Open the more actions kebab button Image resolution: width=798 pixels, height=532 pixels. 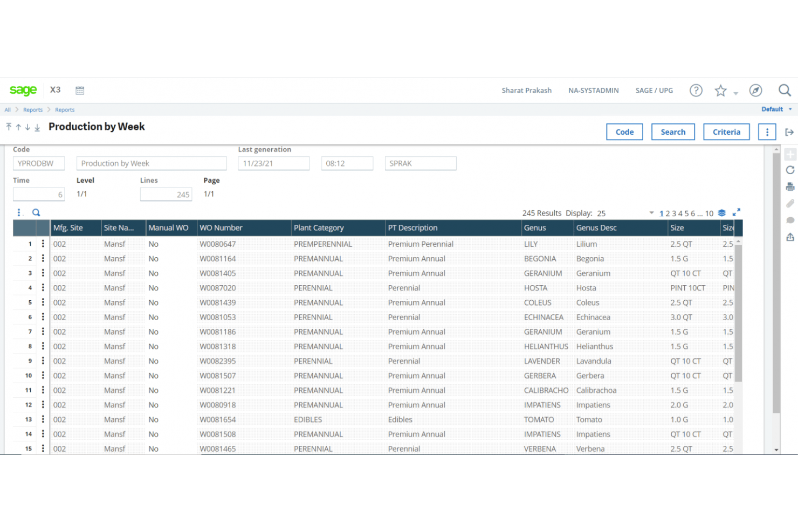(x=767, y=132)
